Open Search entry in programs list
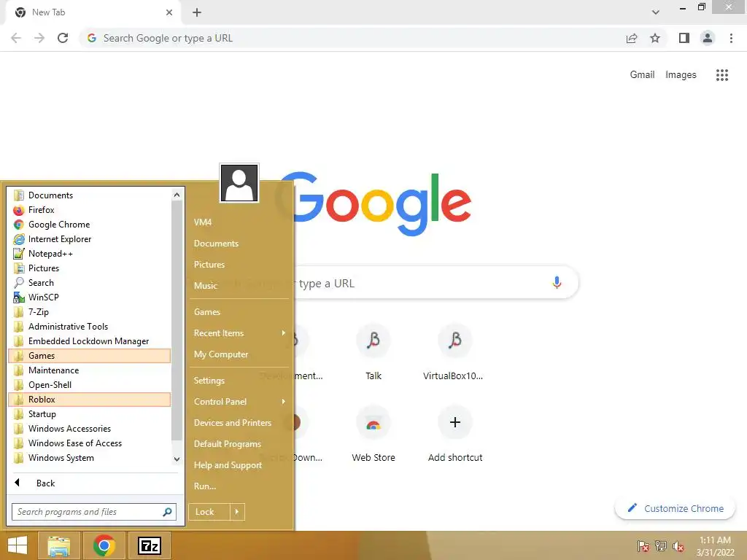This screenshot has height=560, width=747. click(x=89, y=283)
